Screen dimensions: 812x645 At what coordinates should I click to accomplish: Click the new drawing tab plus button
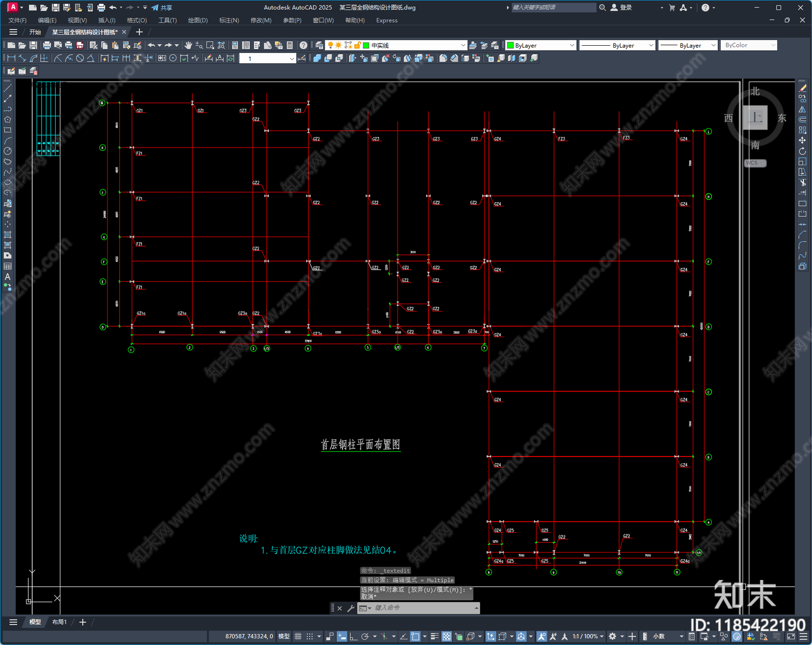point(139,32)
